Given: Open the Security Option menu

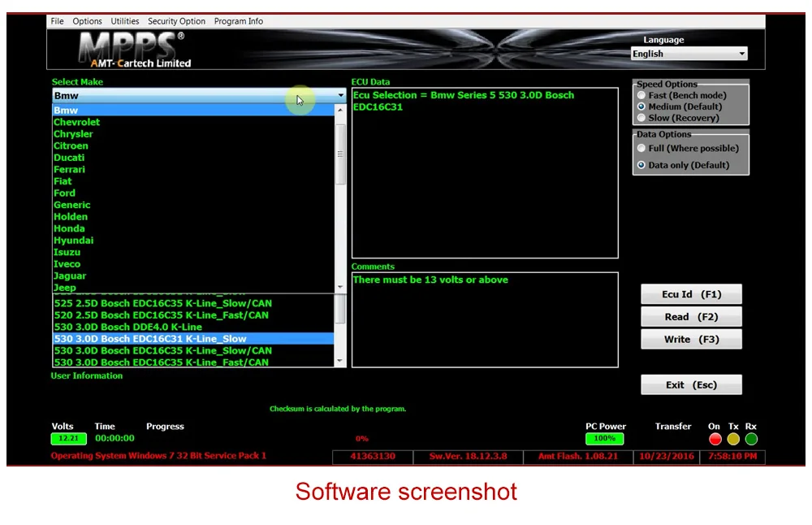Looking at the screenshot, I should (176, 21).
